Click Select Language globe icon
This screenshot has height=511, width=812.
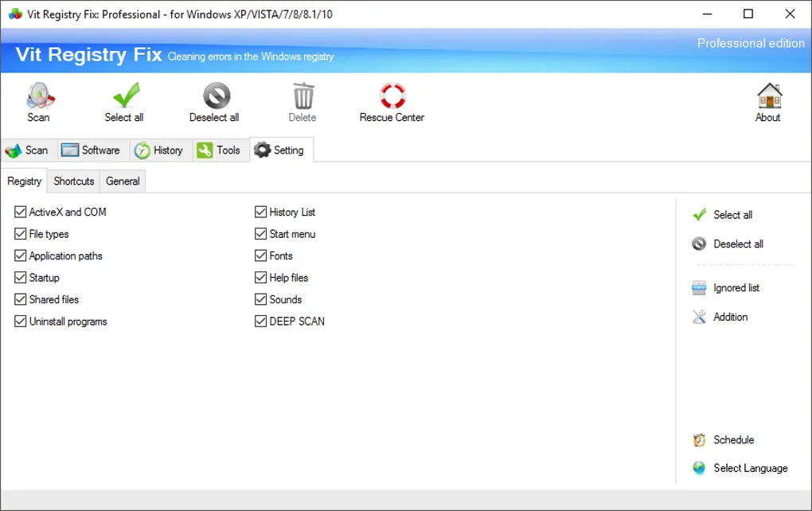point(698,468)
